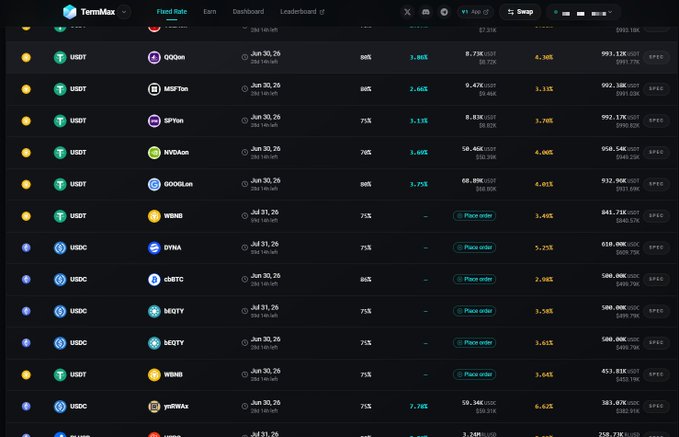The width and height of the screenshot is (679, 437).
Task: Expand the connected wallet dropdown
Action: pos(583,13)
